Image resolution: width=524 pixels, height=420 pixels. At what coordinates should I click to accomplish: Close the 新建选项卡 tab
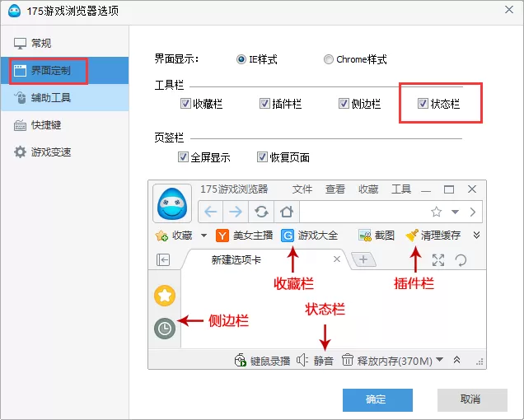(x=337, y=259)
